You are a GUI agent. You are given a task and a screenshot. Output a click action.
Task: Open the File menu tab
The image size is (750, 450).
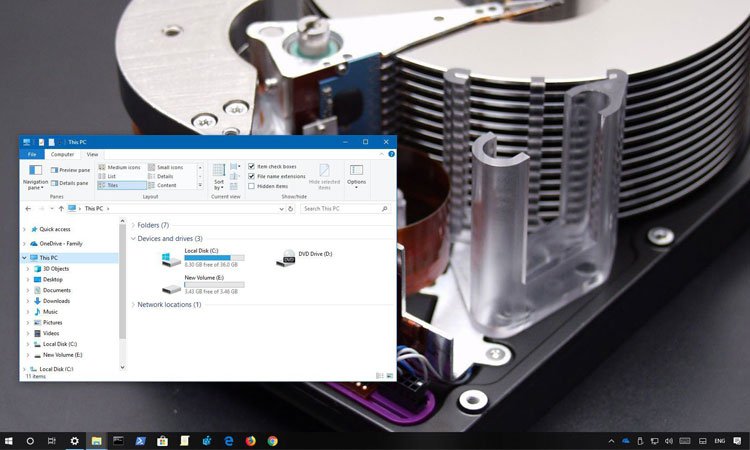[32, 154]
